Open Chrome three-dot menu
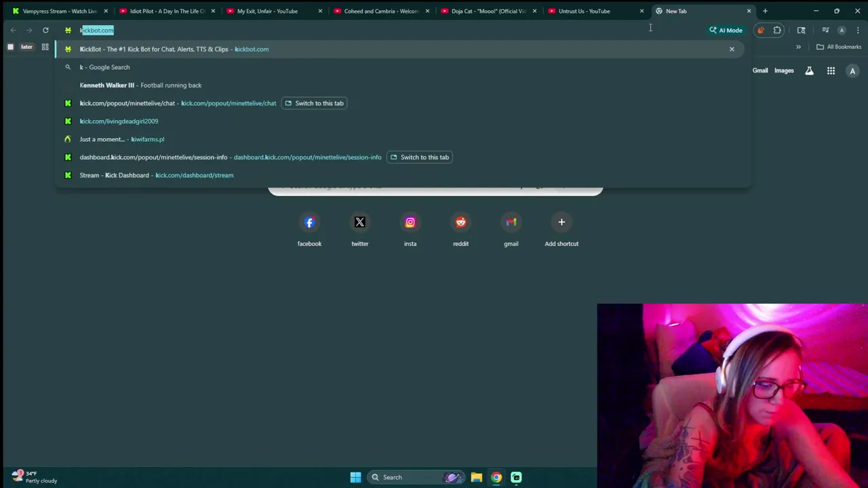 (858, 30)
